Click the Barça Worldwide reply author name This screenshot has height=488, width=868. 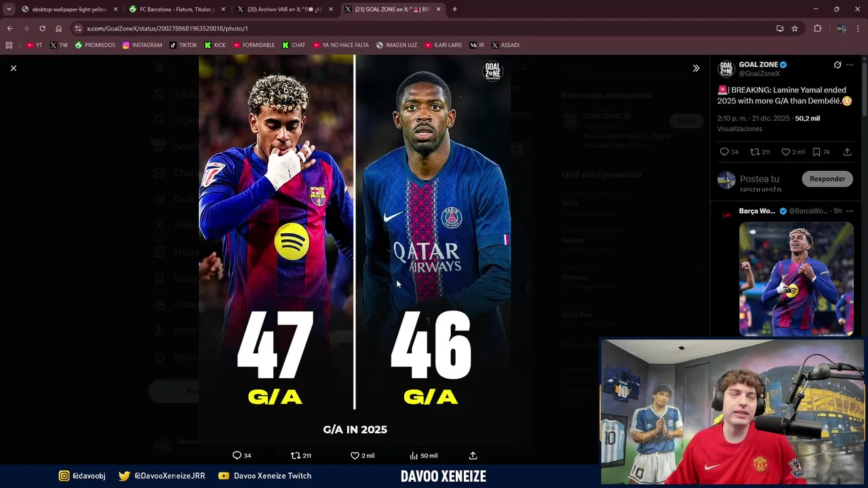point(757,211)
